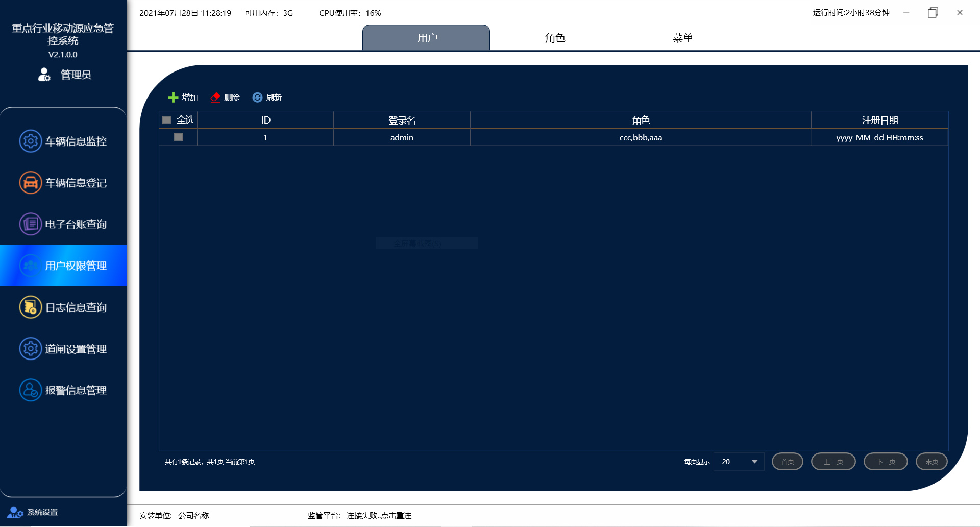The height and width of the screenshot is (527, 980).
Task: Click the 首页 pagination button
Action: (787, 462)
